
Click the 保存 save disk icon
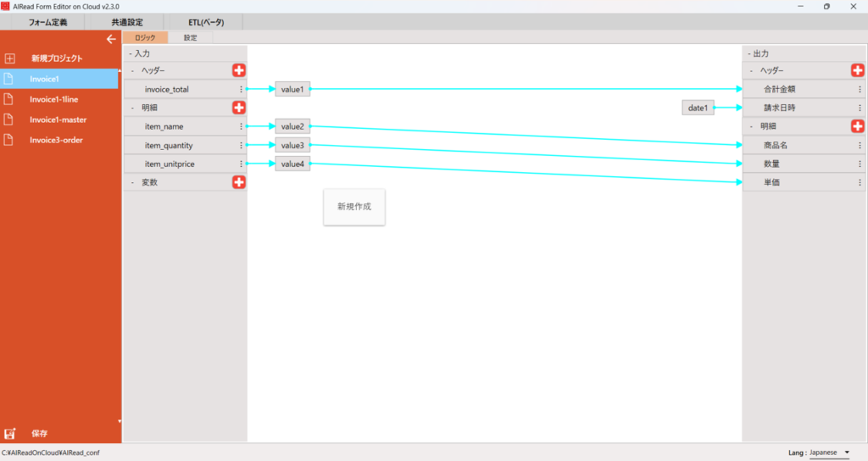[x=10, y=433]
